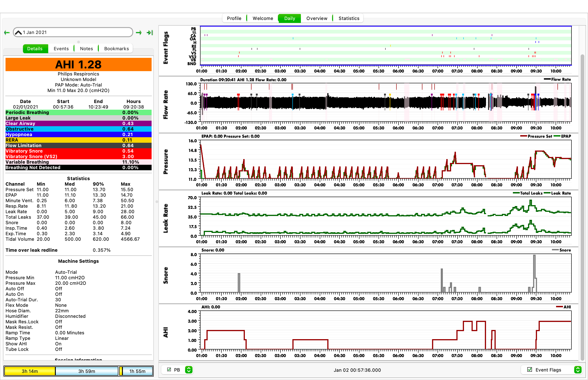Open the Bookmarks sub-tab
Screen dimensions: 588x380
116,49
